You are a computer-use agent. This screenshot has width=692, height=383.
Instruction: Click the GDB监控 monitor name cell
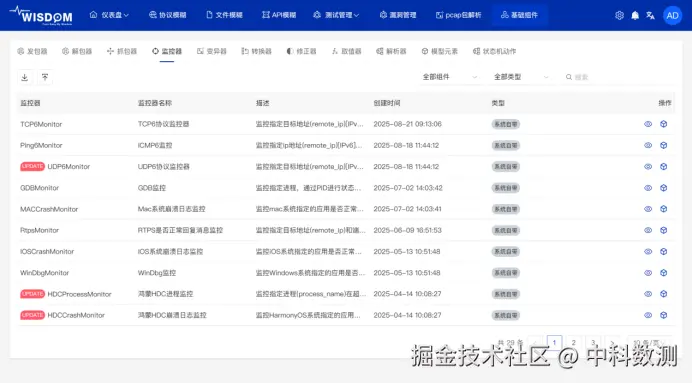[152, 188]
